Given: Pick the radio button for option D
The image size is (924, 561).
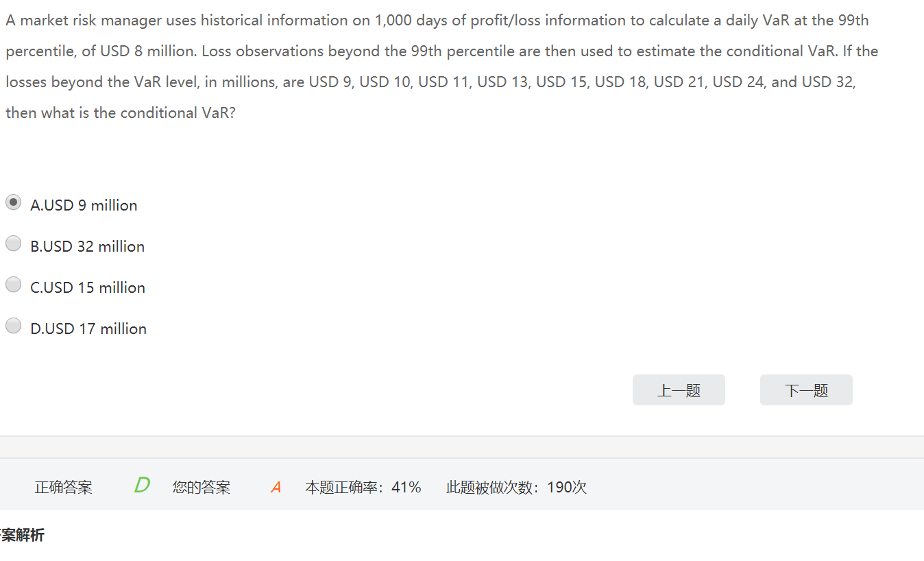Looking at the screenshot, I should (13, 326).
